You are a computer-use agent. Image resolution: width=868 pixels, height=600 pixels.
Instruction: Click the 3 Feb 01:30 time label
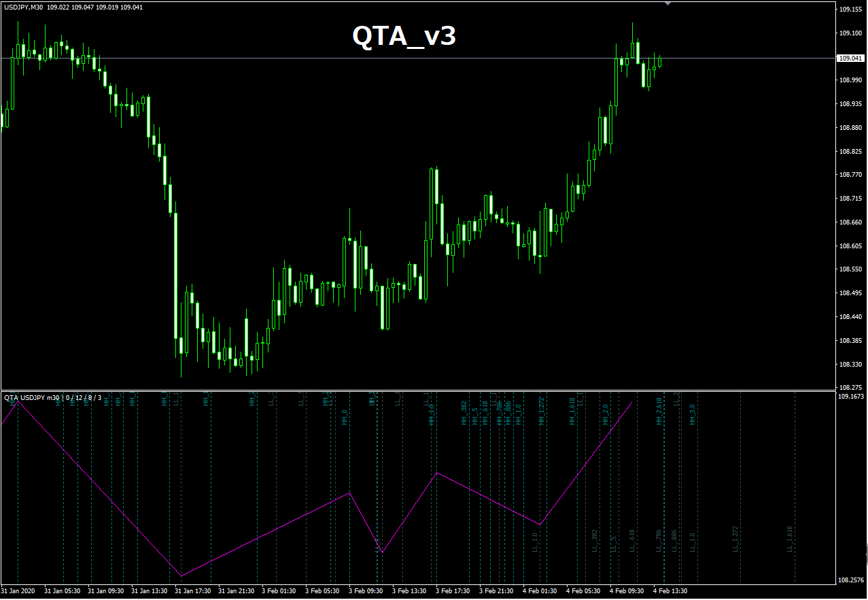click(x=279, y=591)
